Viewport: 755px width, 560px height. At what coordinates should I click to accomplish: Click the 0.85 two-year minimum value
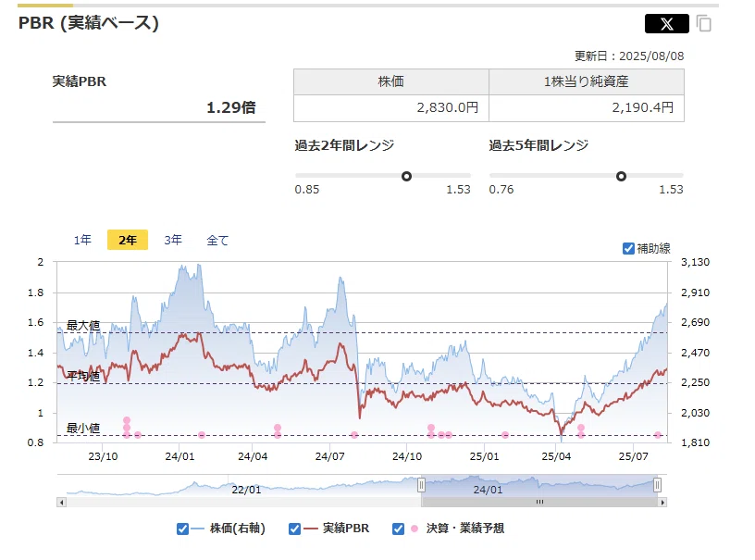(x=307, y=190)
